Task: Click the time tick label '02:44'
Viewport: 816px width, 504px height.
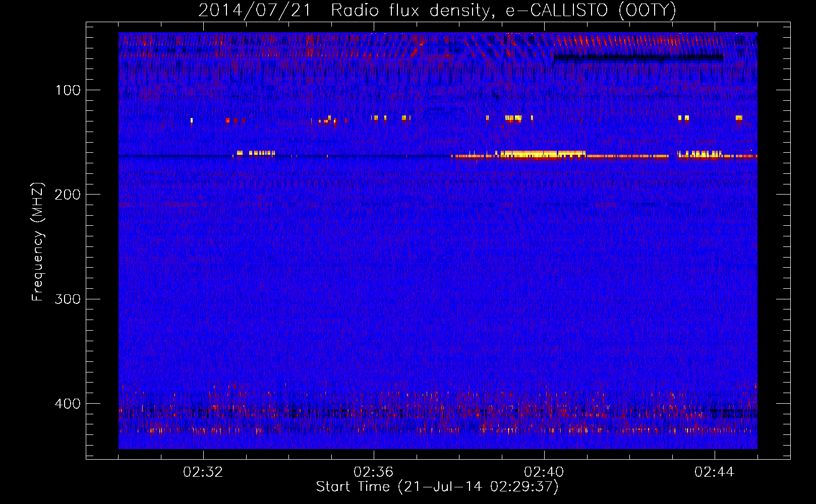Action: point(715,472)
